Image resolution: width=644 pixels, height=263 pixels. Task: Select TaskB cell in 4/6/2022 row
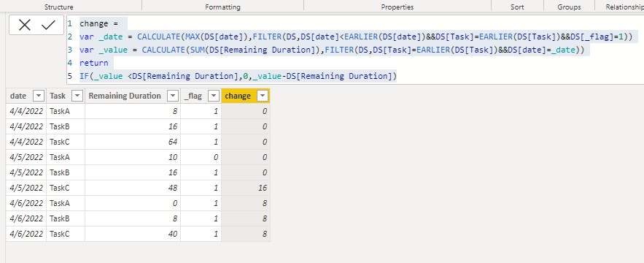66,218
